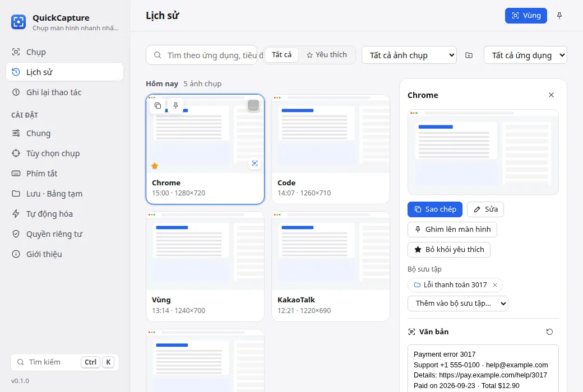583x392 pixels.
Task: Remove the Lỗi thanh toán 3017 collection tag
Action: pyautogui.click(x=495, y=285)
